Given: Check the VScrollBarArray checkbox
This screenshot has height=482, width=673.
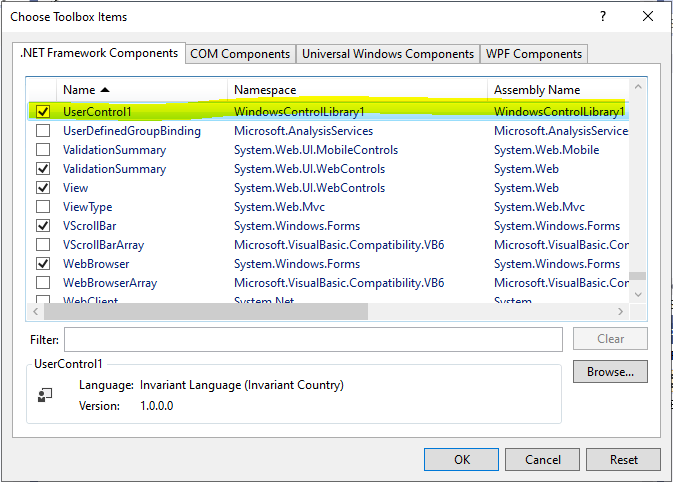Looking at the screenshot, I should coord(43,245).
